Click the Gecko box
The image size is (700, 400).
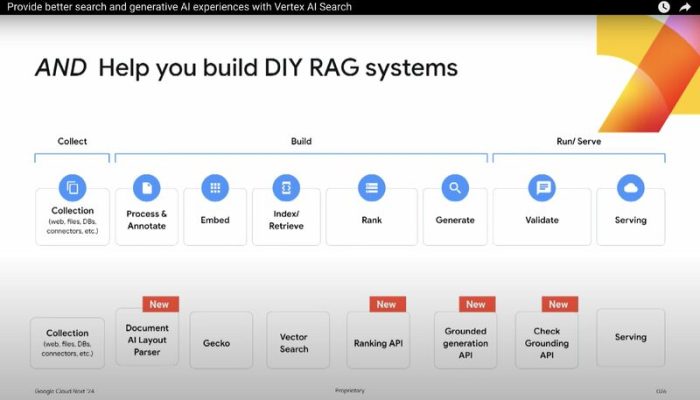point(221,340)
